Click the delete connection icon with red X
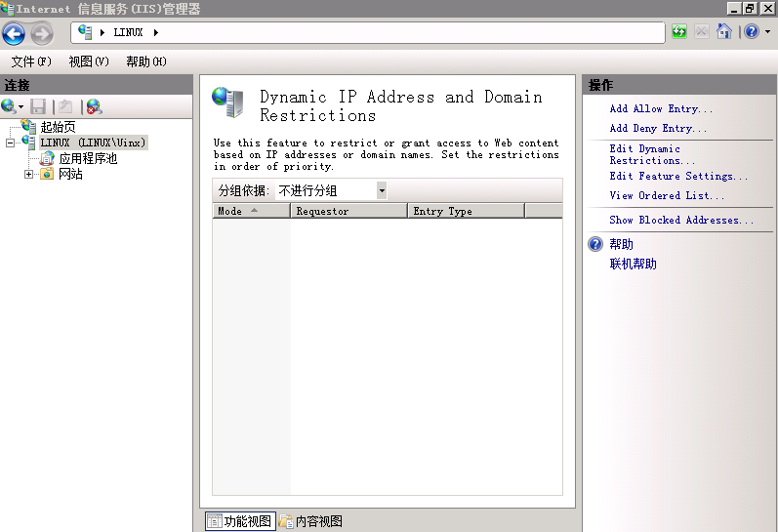 (95, 106)
